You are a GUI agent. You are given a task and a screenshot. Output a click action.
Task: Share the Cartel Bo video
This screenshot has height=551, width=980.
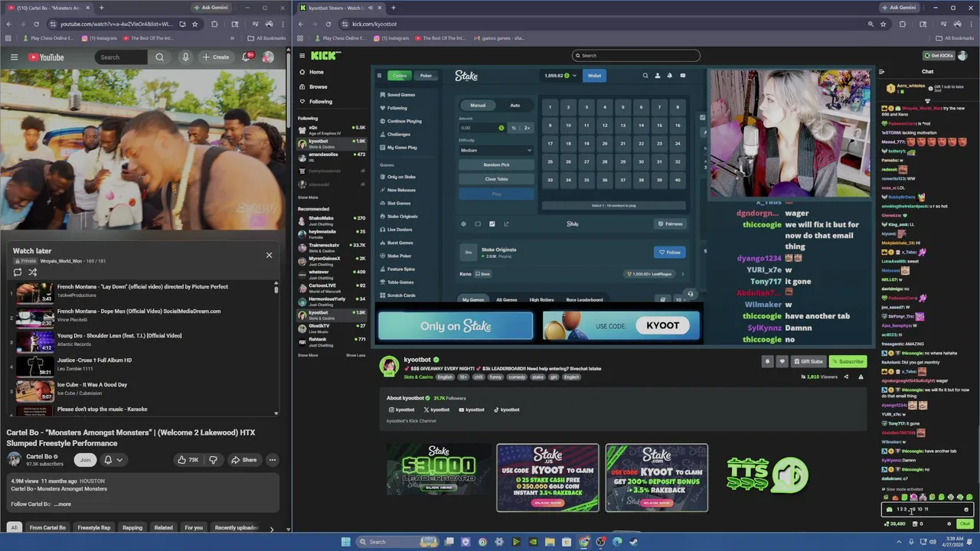pyautogui.click(x=244, y=460)
